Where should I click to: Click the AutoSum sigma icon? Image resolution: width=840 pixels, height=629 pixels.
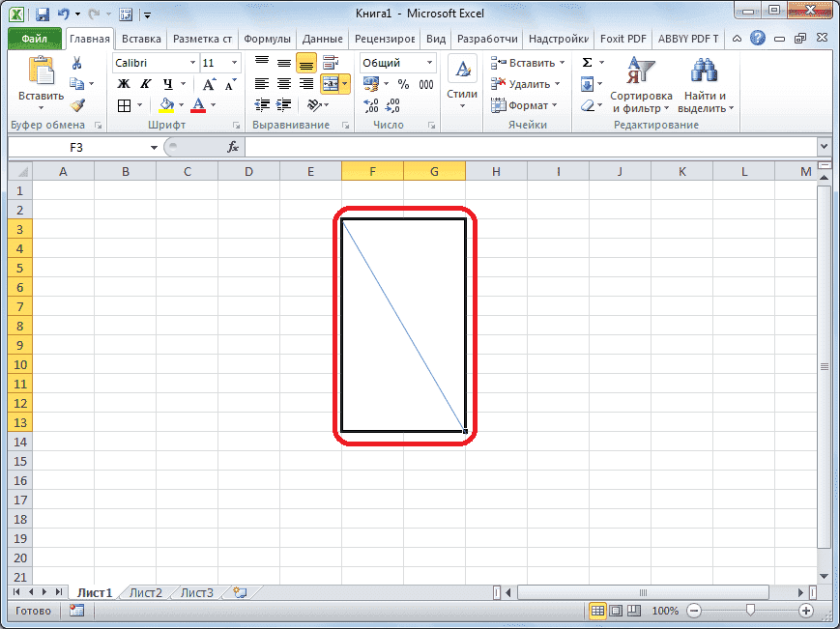[x=587, y=63]
